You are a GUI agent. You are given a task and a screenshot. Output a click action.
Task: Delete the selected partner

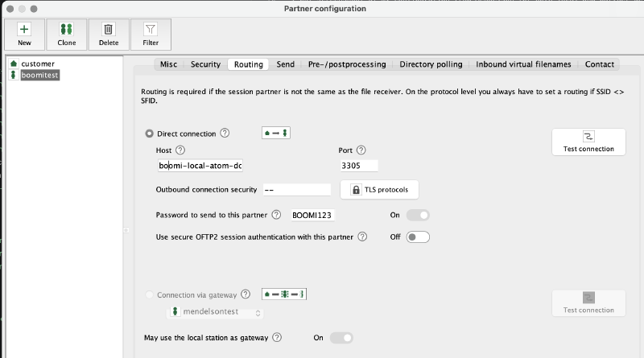point(109,35)
